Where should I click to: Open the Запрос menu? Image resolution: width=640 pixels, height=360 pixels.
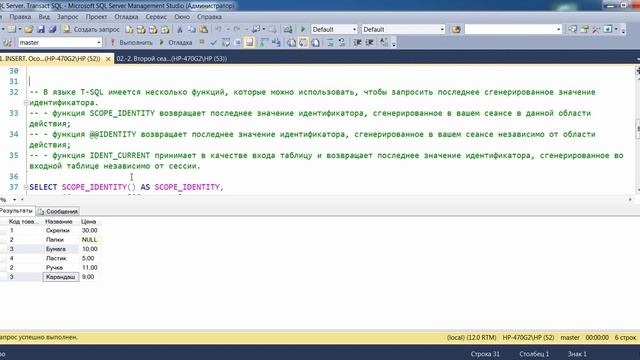[67, 17]
